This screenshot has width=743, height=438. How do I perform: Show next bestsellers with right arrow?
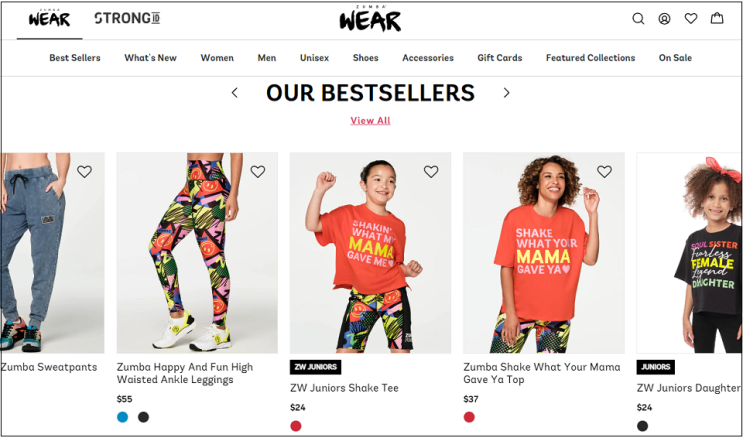pos(506,93)
